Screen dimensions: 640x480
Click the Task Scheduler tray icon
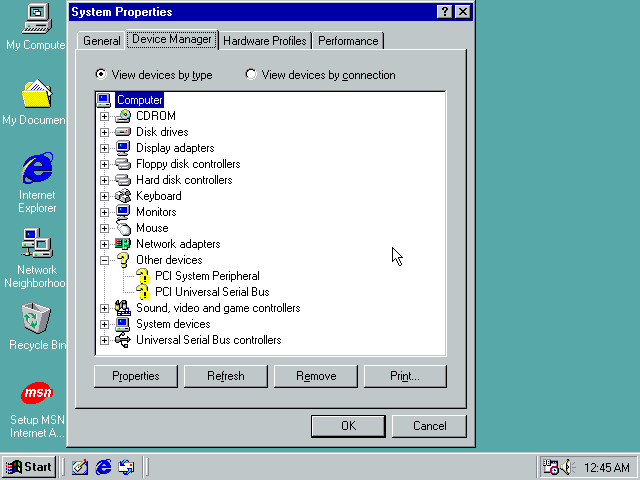(x=550, y=467)
